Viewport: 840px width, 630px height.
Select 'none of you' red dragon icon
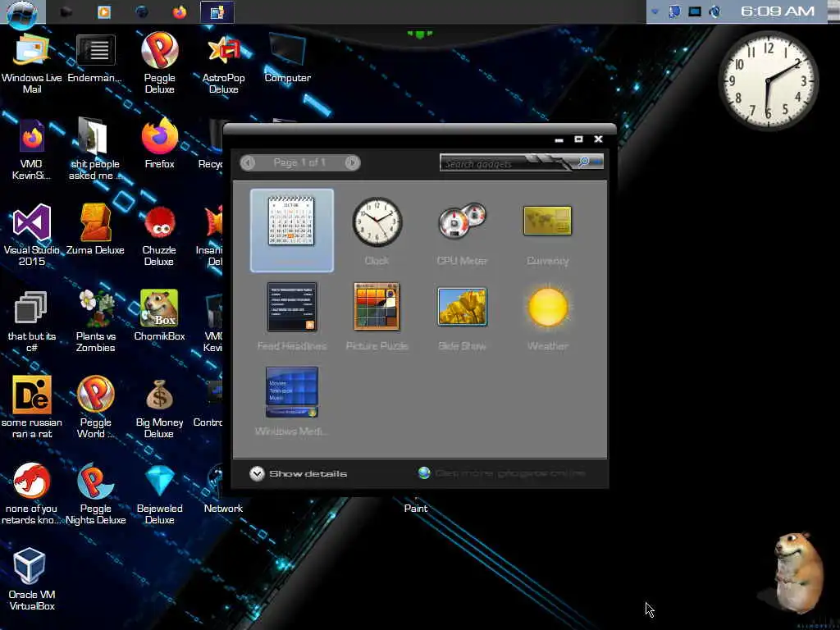(x=32, y=494)
